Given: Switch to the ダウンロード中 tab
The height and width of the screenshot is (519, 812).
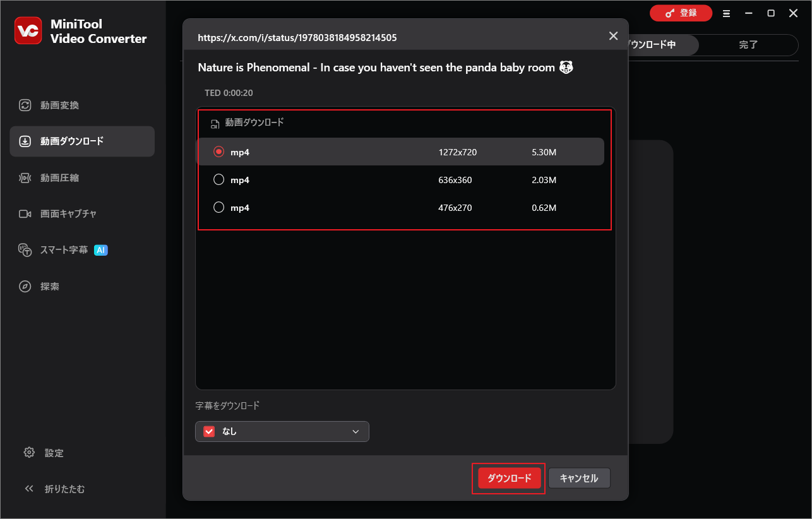Looking at the screenshot, I should [657, 45].
